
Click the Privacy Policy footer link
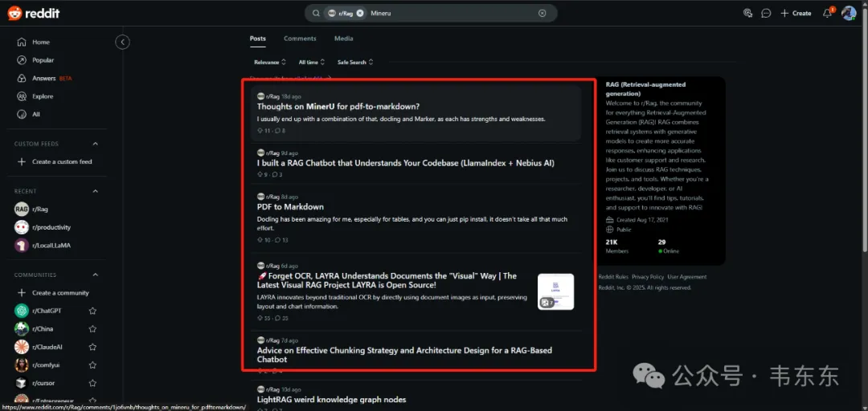(x=648, y=277)
